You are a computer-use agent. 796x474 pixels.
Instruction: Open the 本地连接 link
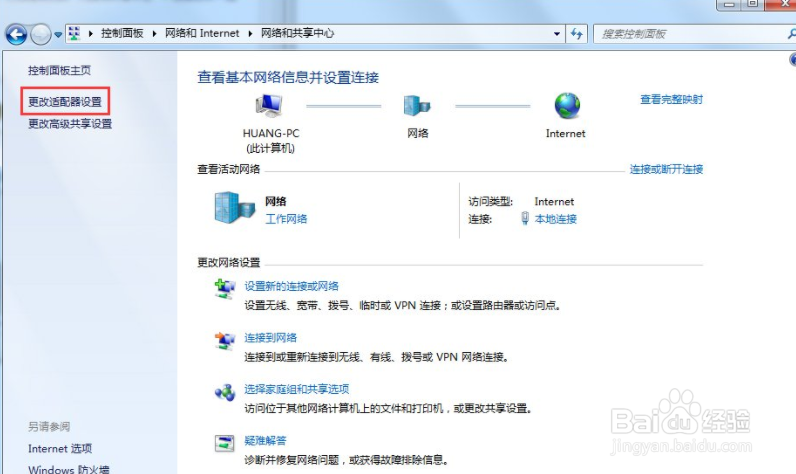(556, 219)
